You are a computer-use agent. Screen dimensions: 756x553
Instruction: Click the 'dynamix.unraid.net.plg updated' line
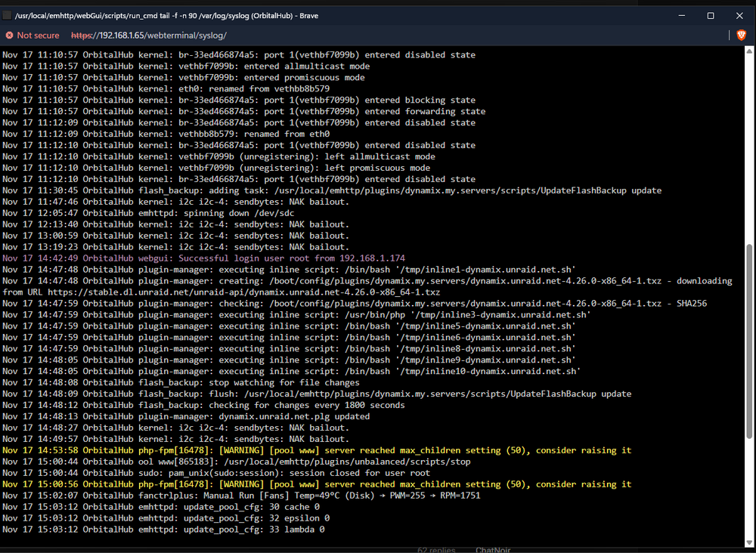tap(186, 416)
